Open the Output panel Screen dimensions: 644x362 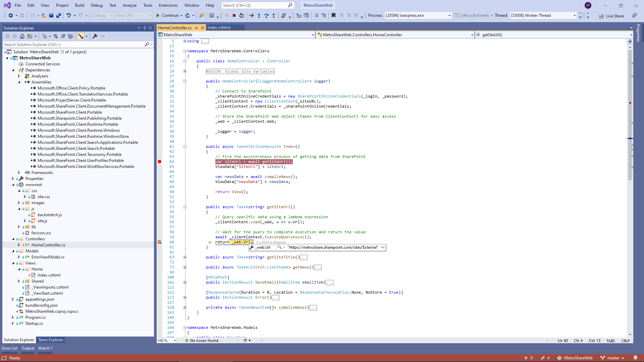tap(28, 348)
